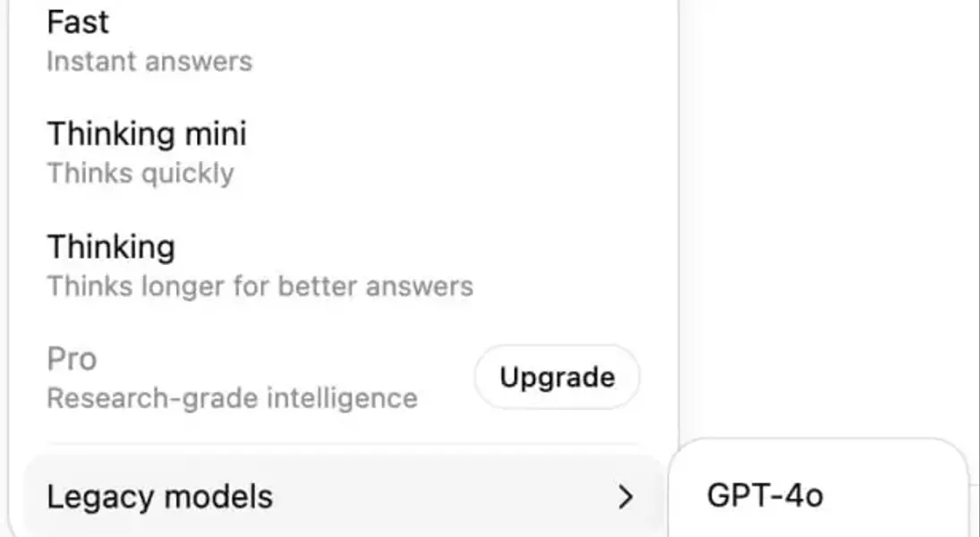This screenshot has width=980, height=537.
Task: Pick GPT-4o from the legacy submenu
Action: [765, 496]
